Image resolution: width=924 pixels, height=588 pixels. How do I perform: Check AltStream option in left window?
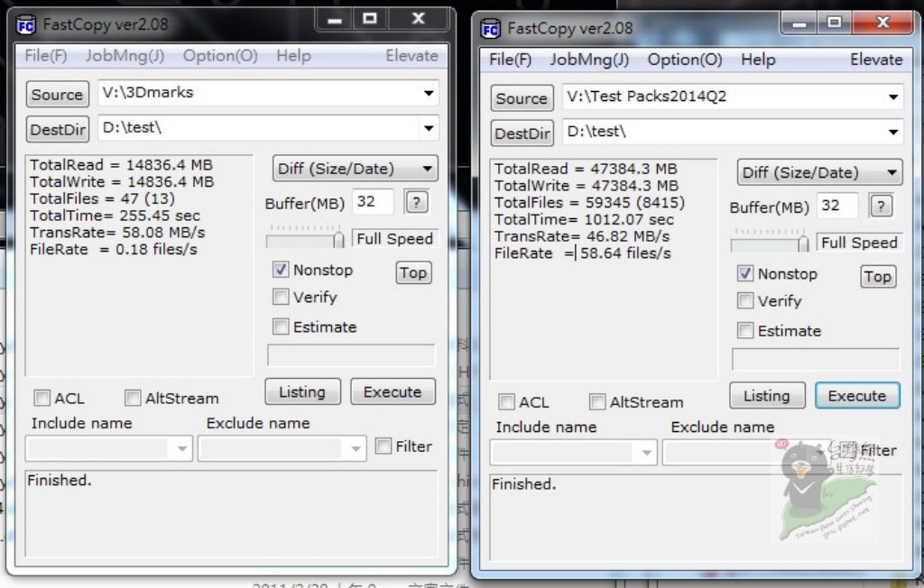click(x=133, y=398)
